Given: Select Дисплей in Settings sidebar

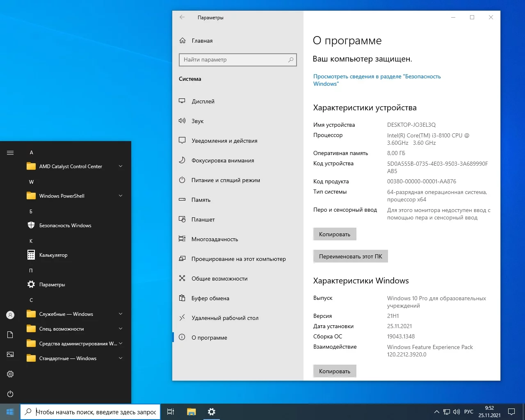Looking at the screenshot, I should click(x=238, y=101).
